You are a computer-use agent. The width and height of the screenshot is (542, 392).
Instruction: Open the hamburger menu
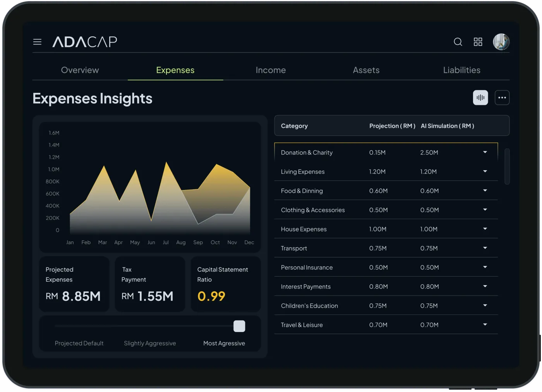point(37,42)
